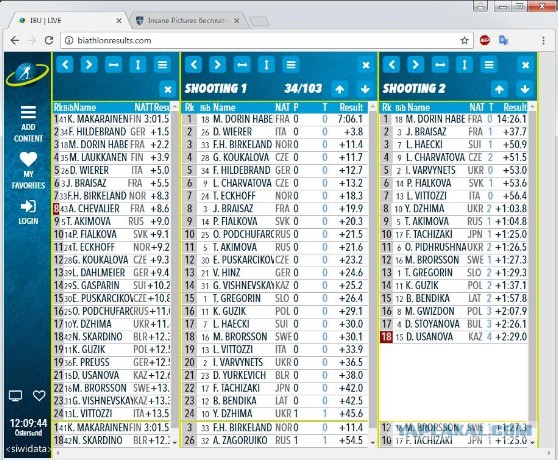Image resolution: width=558 pixels, height=460 pixels.
Task: Open My Favorites
Action: 28,171
